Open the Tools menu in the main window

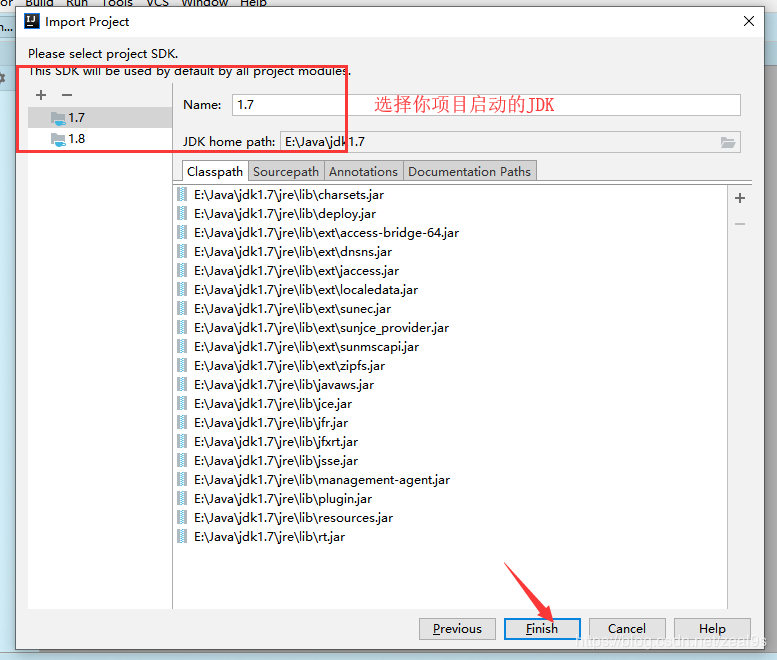(x=117, y=3)
